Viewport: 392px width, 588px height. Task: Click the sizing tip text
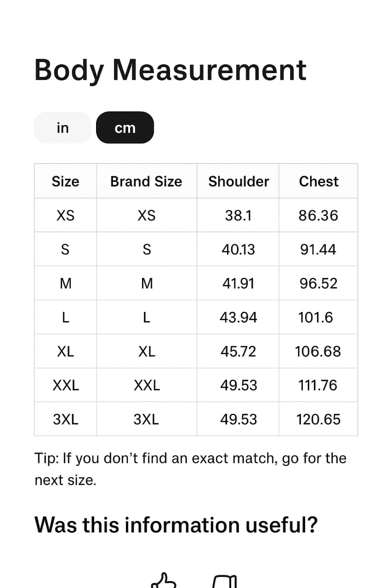point(190,469)
